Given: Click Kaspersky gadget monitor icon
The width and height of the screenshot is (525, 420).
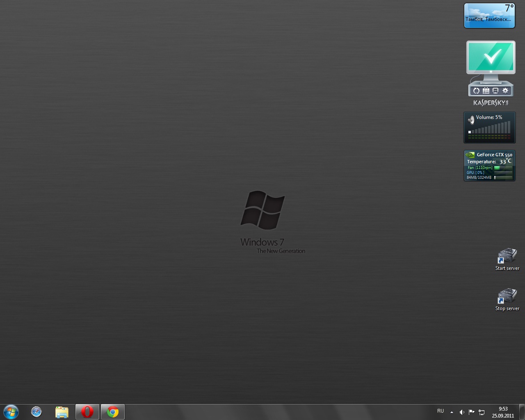Looking at the screenshot, I should 495,91.
